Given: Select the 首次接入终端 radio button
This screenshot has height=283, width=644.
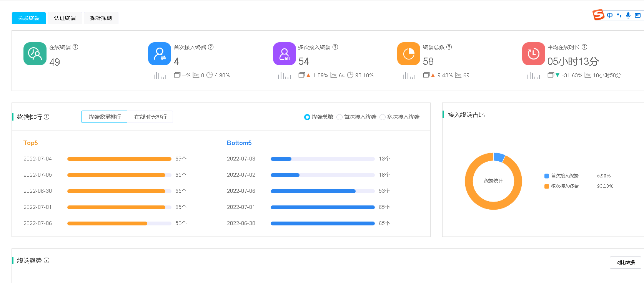Looking at the screenshot, I should point(339,117).
